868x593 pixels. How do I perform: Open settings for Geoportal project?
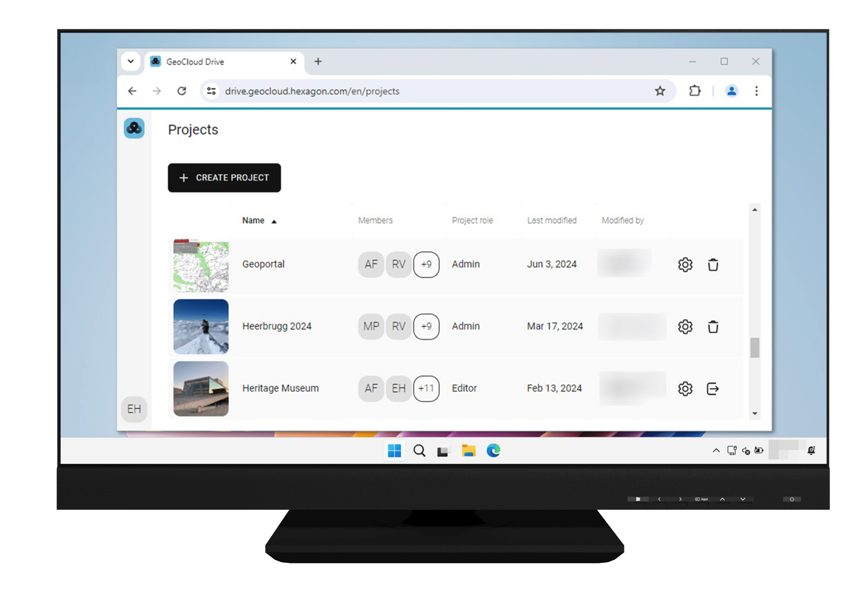pos(685,264)
